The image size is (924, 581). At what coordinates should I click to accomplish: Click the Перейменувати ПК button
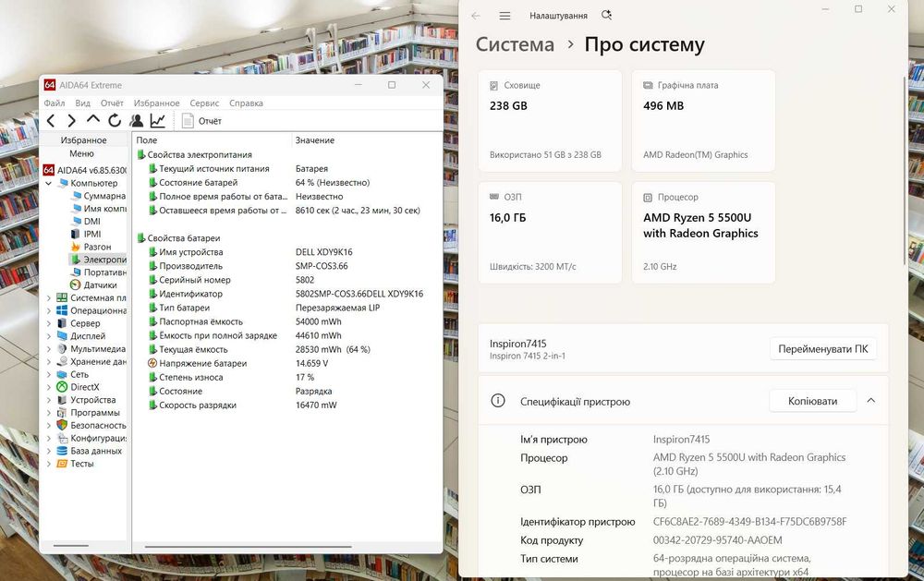(822, 349)
